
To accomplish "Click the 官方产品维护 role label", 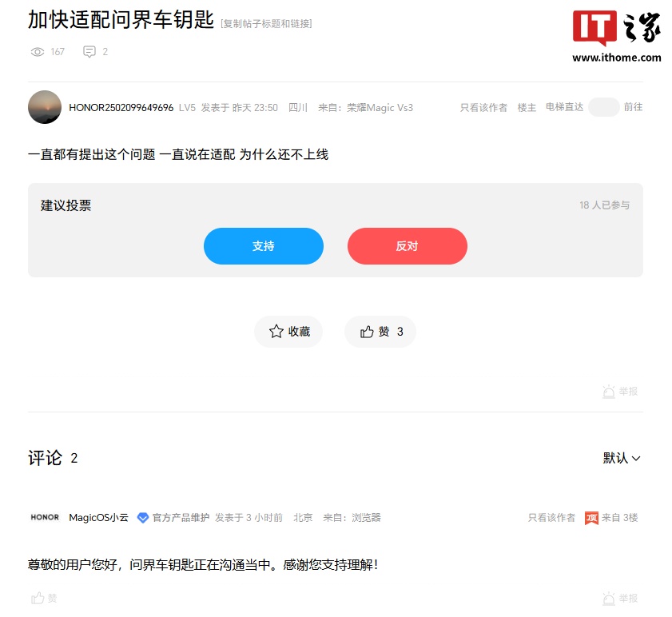I will pos(181,518).
